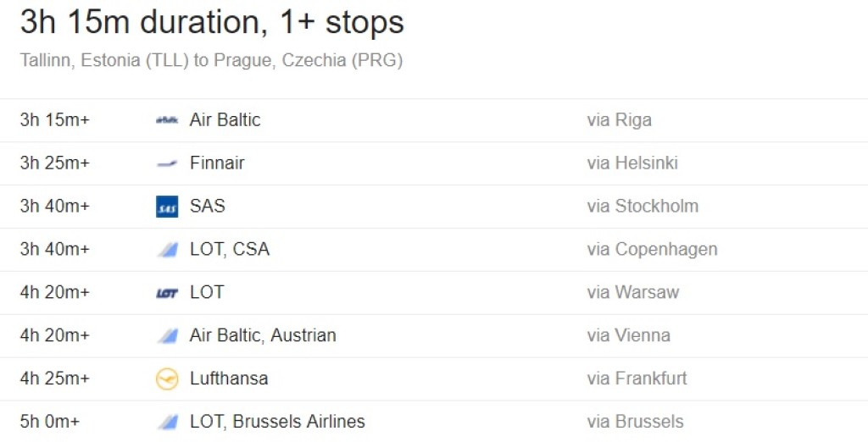Click the Finnair airline logo
This screenshot has width=868, height=442.
coord(167,163)
